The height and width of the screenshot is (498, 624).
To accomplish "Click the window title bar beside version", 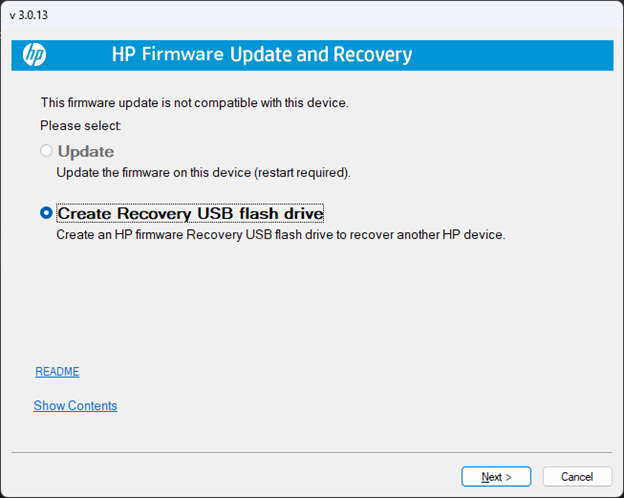I will (x=300, y=15).
